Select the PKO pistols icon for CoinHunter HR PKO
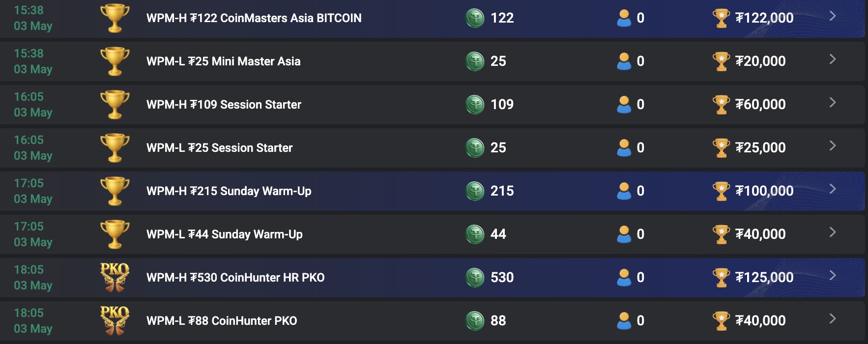The image size is (868, 344). coord(115,278)
